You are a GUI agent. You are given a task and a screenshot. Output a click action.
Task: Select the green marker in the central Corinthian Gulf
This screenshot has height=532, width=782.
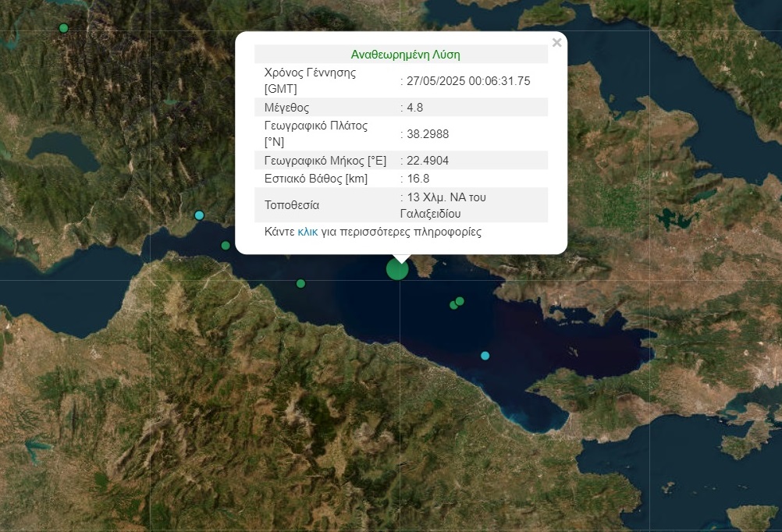[x=300, y=284]
